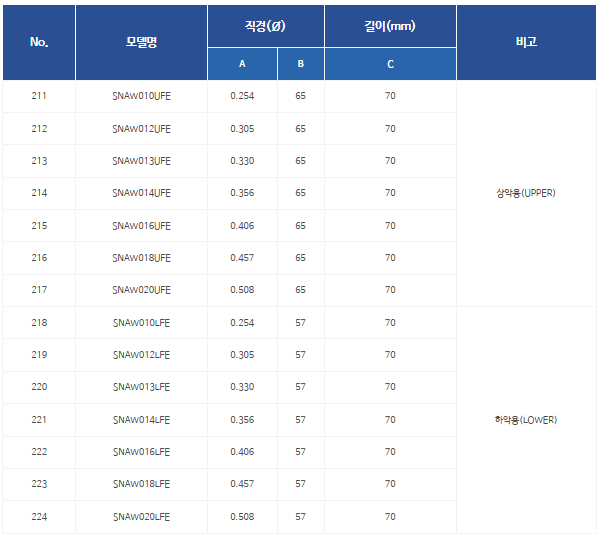
Task: Select model name SNAW020LFE
Action: click(141, 517)
